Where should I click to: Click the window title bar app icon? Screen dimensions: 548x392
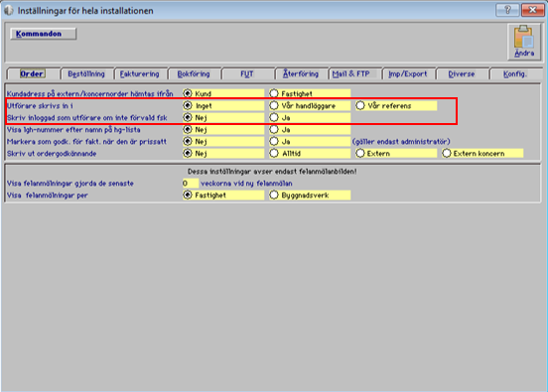click(x=9, y=11)
